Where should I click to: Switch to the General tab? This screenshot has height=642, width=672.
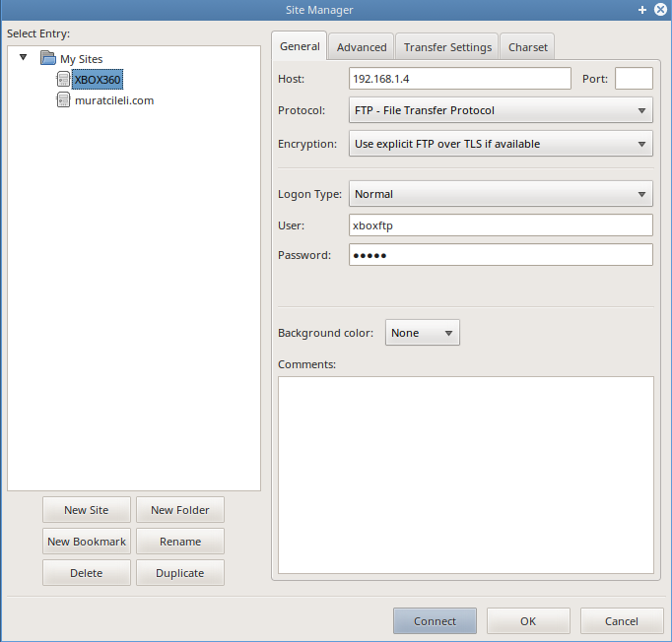click(x=300, y=46)
